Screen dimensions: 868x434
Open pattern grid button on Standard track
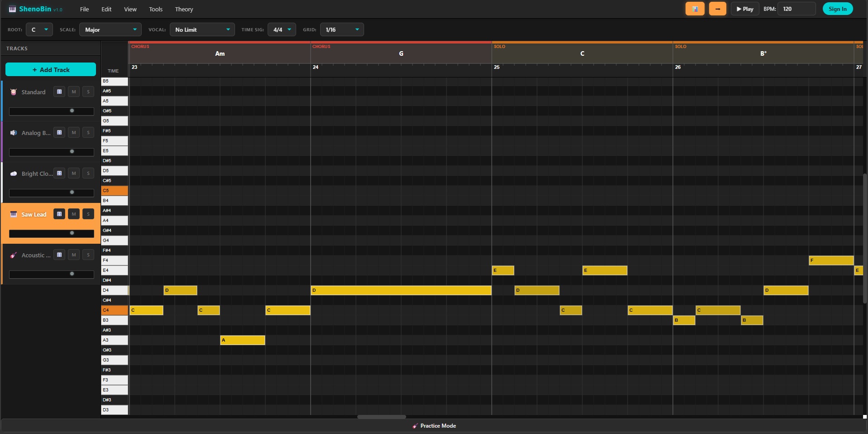59,92
